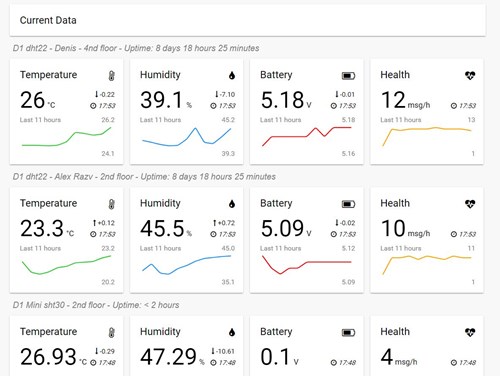This screenshot has height=376, width=500.
Task: Click the up arrow beside +0.72 in Alex Razv's Humidity card
Action: click(215, 222)
